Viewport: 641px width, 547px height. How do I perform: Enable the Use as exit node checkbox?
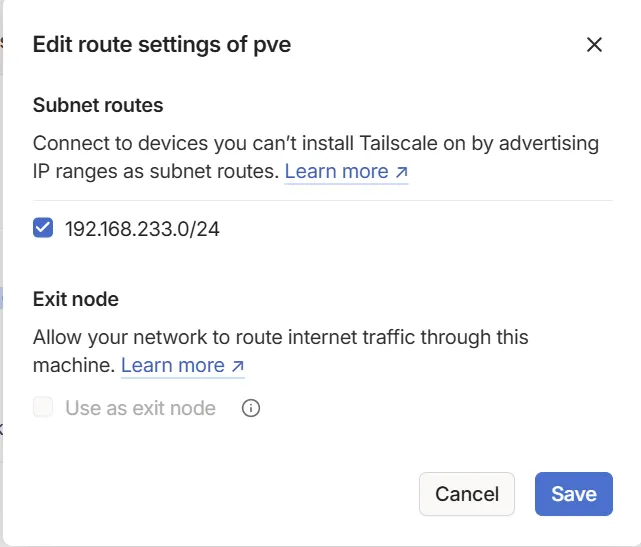[x=43, y=407]
